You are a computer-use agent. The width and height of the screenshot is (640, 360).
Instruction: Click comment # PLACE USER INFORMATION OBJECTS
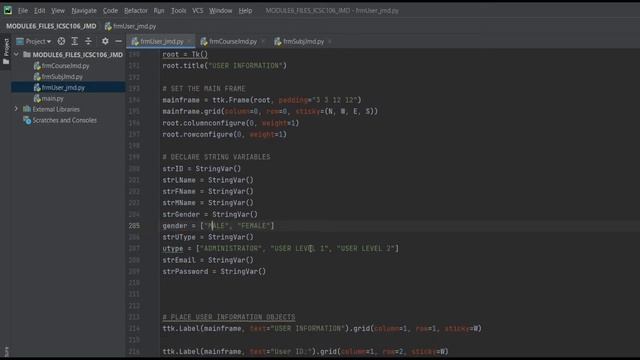[229, 317]
